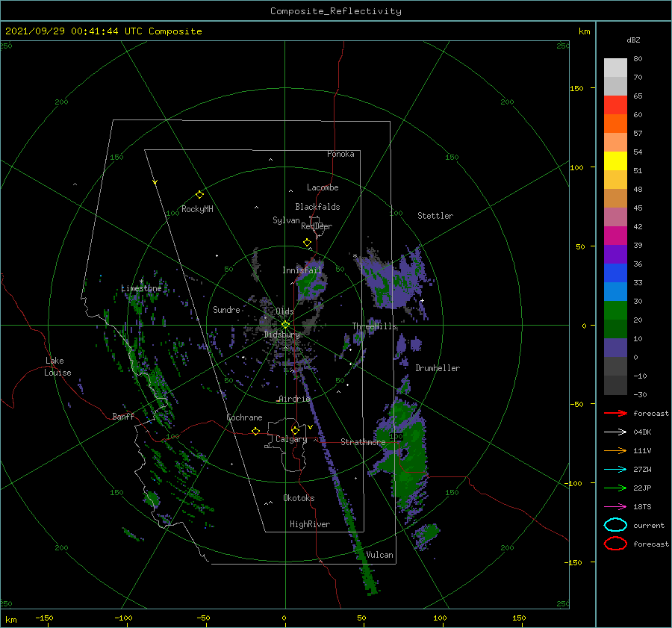Click the ThreeHills label
This screenshot has width=672, height=628.
(375, 326)
